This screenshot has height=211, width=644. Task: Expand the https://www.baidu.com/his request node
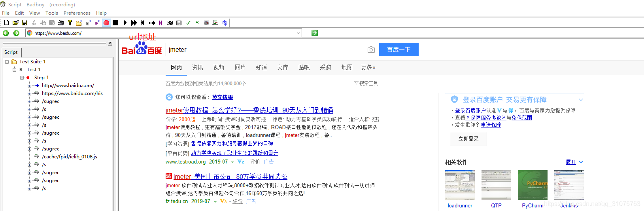pyautogui.click(x=30, y=93)
